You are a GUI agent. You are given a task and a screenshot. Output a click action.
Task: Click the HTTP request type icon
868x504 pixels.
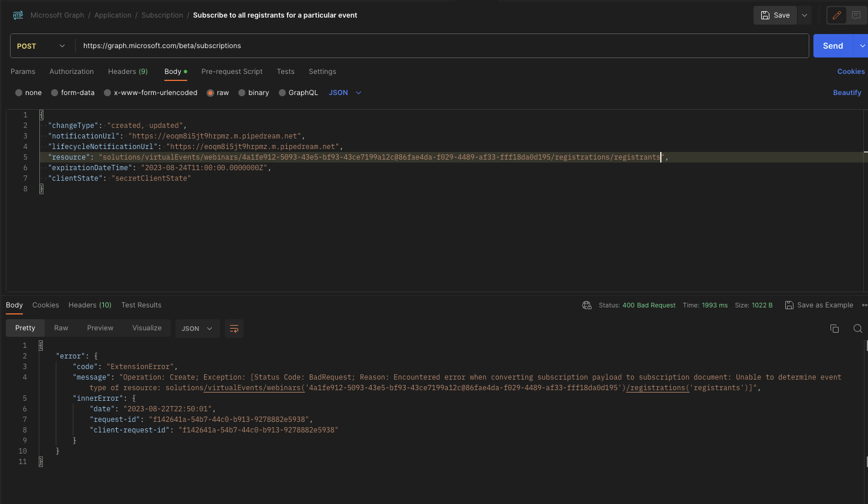[18, 15]
